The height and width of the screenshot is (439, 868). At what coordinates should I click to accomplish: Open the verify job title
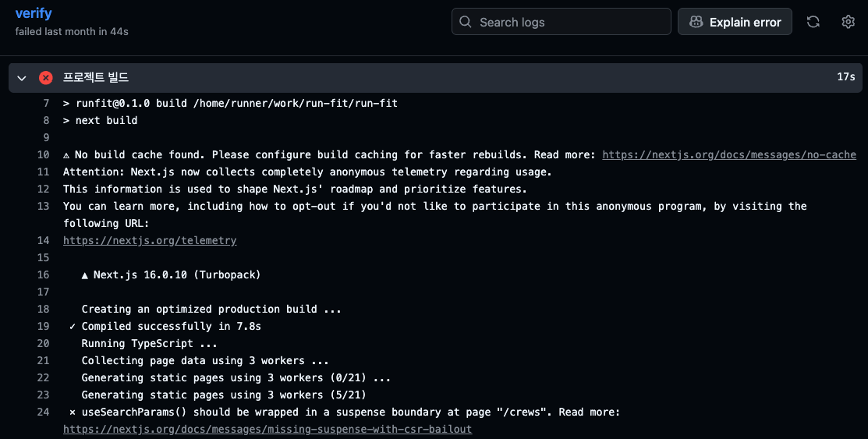tap(33, 14)
